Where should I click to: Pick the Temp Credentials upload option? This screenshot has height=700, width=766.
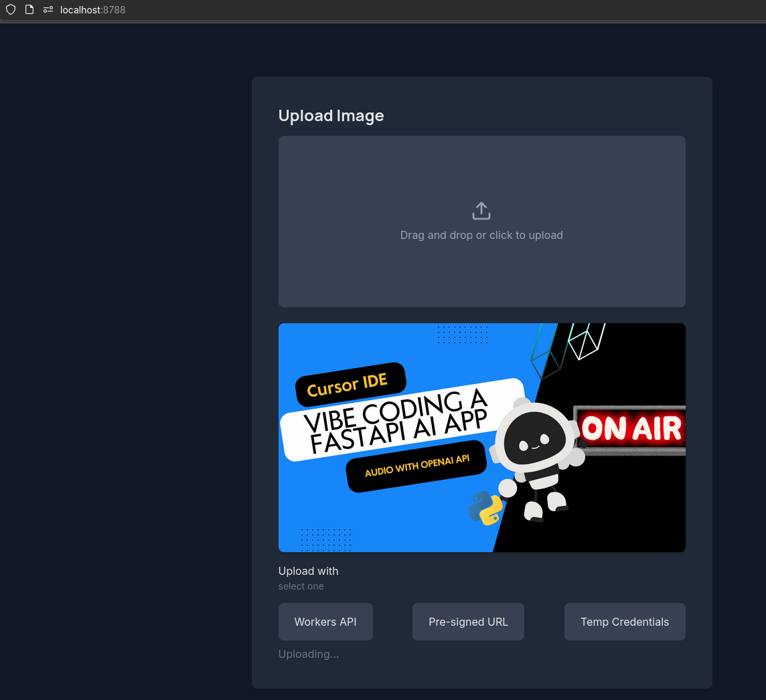pyautogui.click(x=625, y=622)
